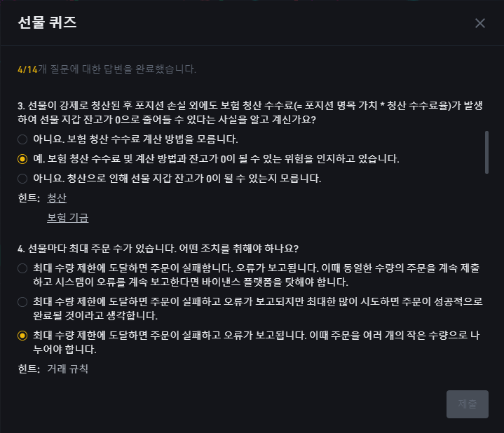
Task: Click the radio circle beside '예. 보험 청산 수수료'
Action: coord(22,159)
